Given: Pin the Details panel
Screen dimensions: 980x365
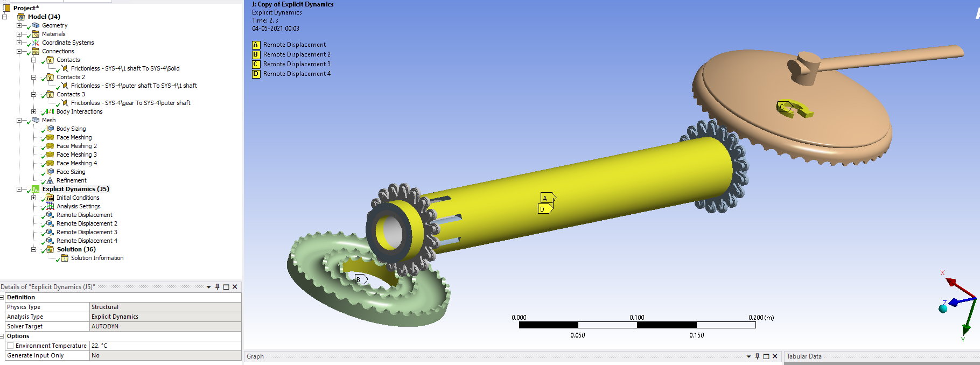Looking at the screenshot, I should tap(218, 287).
